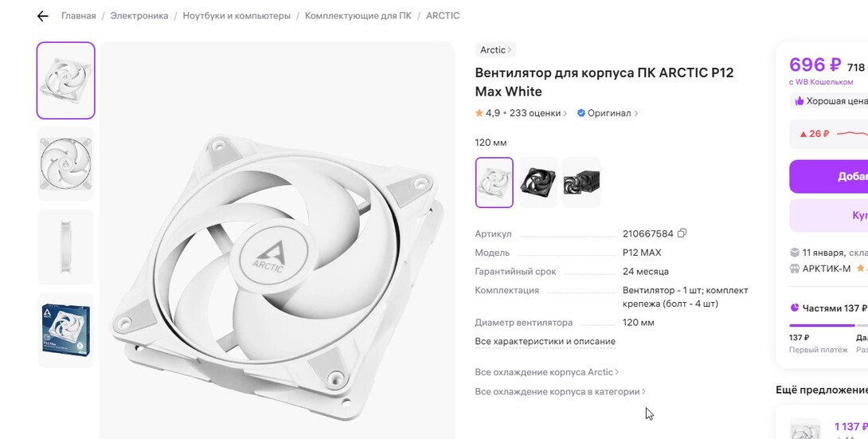Image resolution: width=868 pixels, height=439 pixels.
Task: Open Электроника breadcrumb item
Action: [x=139, y=16]
